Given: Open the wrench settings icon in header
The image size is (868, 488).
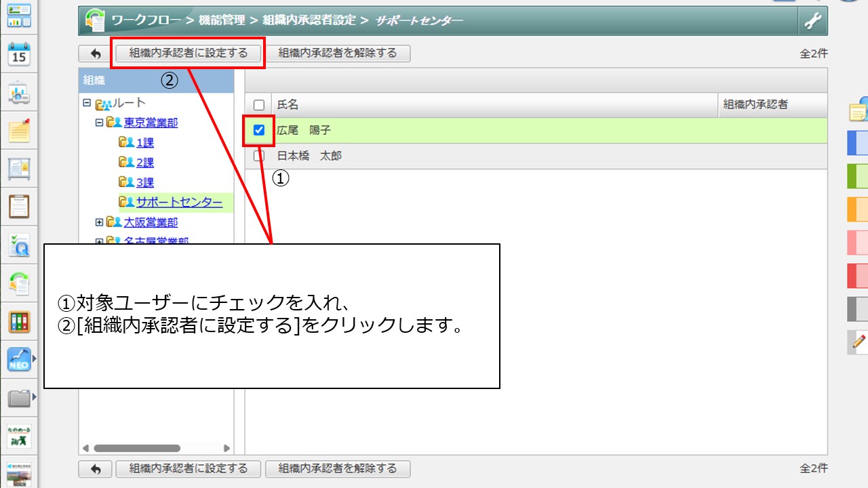Looking at the screenshot, I should click(812, 21).
